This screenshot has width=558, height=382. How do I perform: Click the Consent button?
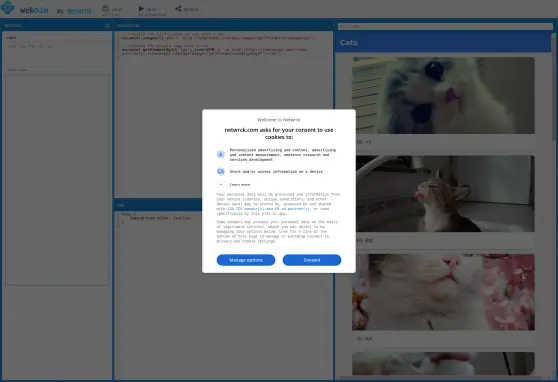[x=312, y=260]
